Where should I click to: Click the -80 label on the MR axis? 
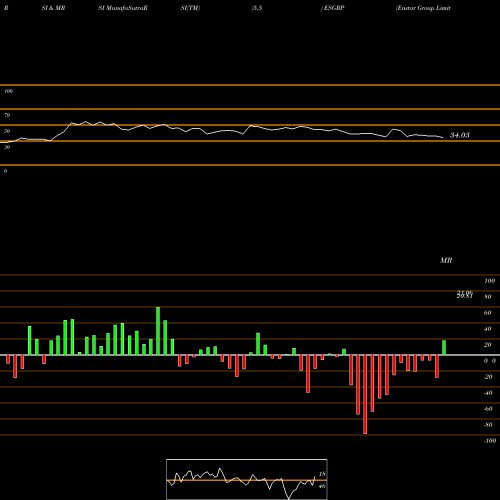(488, 425)
